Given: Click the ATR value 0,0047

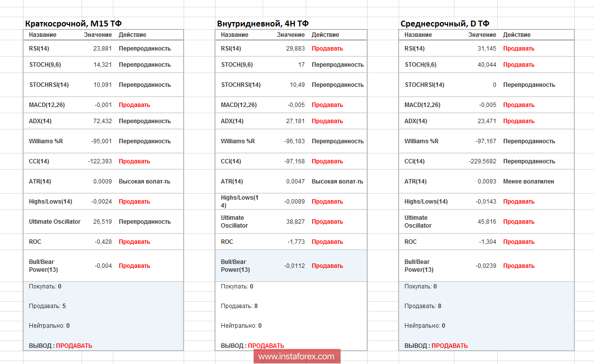Looking at the screenshot, I should [296, 182].
